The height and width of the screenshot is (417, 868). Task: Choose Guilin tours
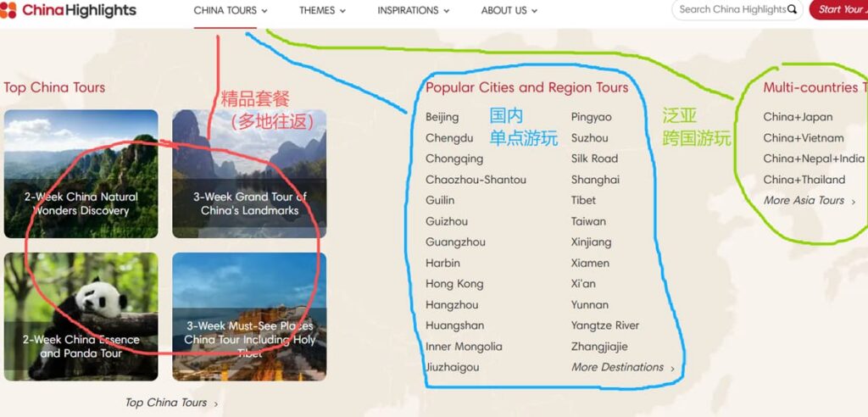440,201
